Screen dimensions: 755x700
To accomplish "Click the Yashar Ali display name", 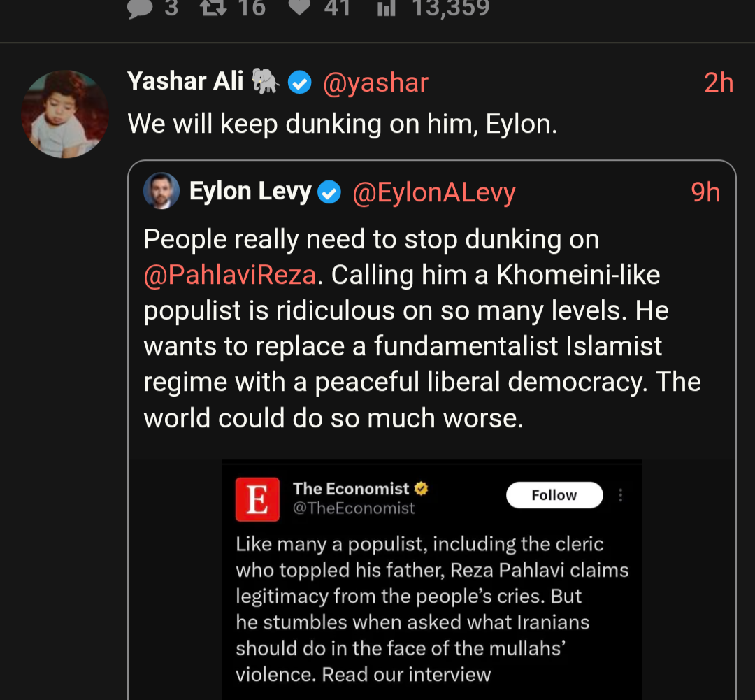I will pyautogui.click(x=185, y=82).
